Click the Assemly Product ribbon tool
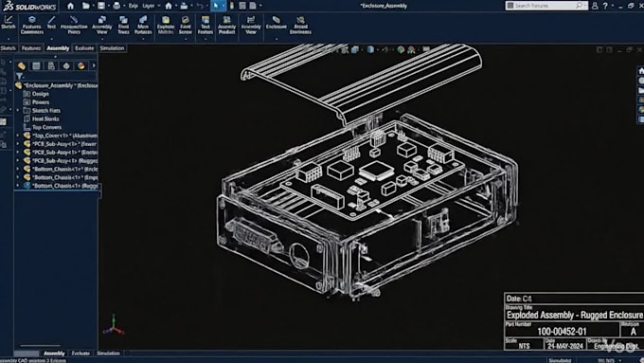The image size is (644, 363). (x=226, y=25)
